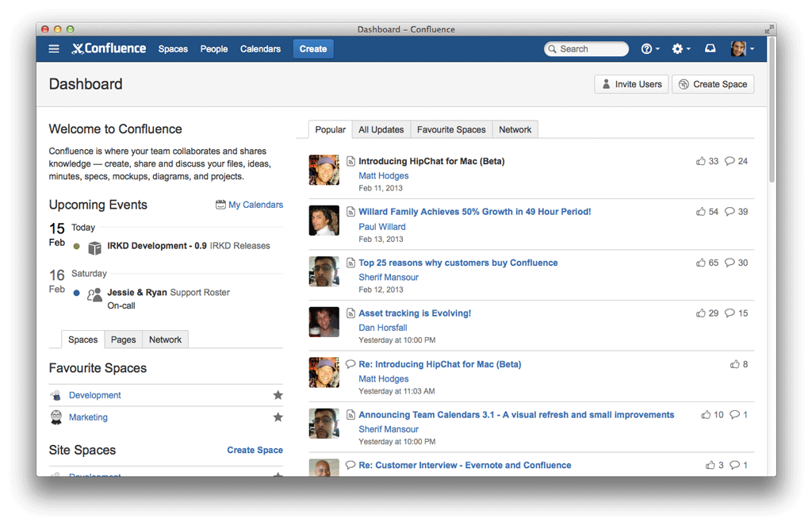The width and height of the screenshot is (812, 526).
Task: Click like icon on Asset tracking post
Action: (x=700, y=313)
